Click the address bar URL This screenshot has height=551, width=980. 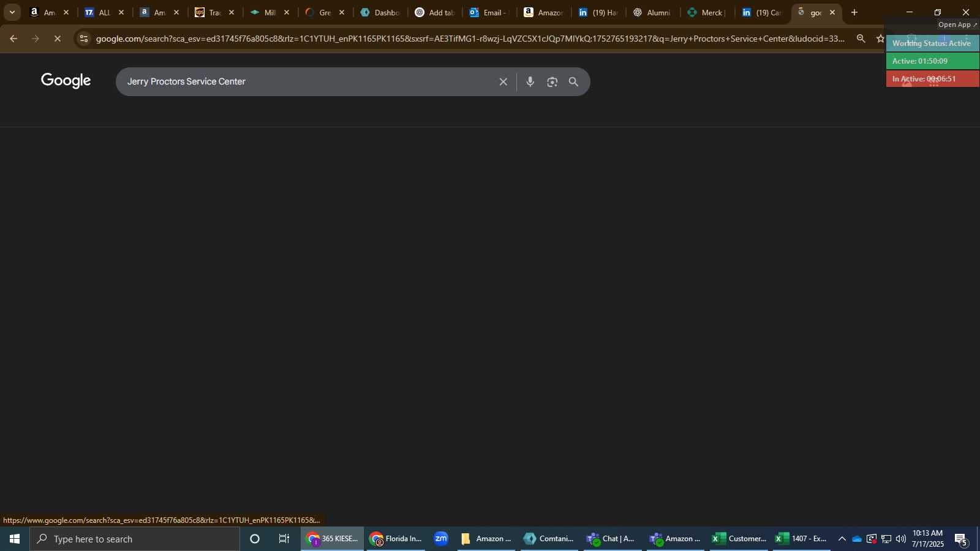(470, 39)
